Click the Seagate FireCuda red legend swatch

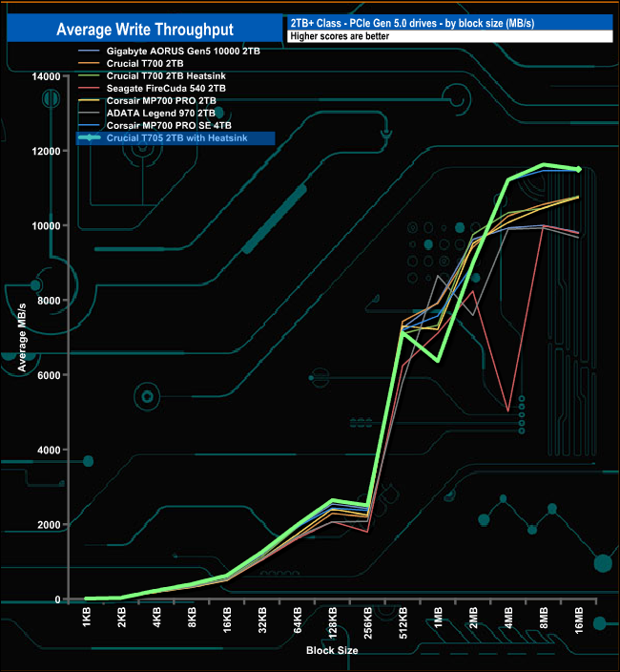[x=89, y=88]
